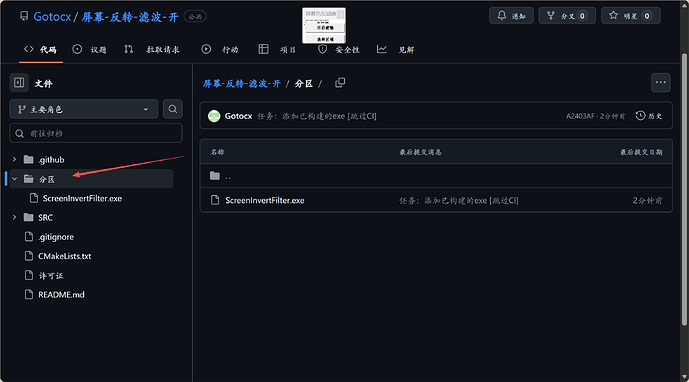Click the file icon beside ScreenInvertFilter.exe in table
This screenshot has height=382, width=689.
(x=215, y=200)
